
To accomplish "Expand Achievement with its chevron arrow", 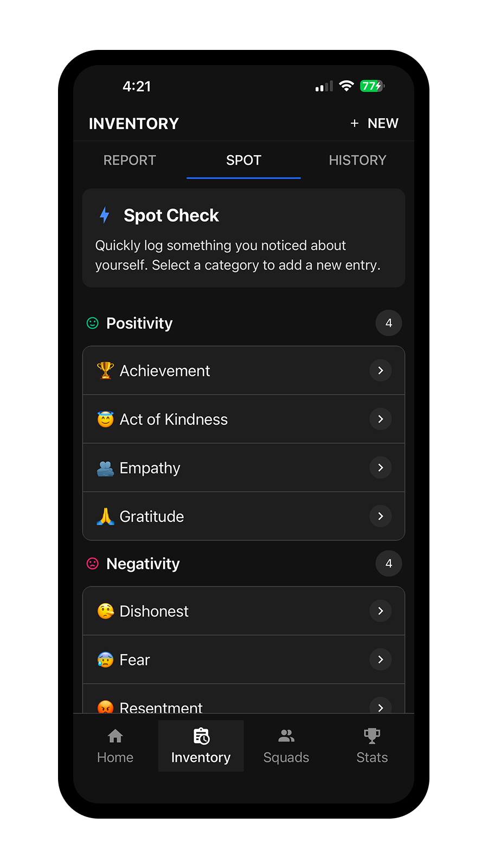I will click(380, 371).
